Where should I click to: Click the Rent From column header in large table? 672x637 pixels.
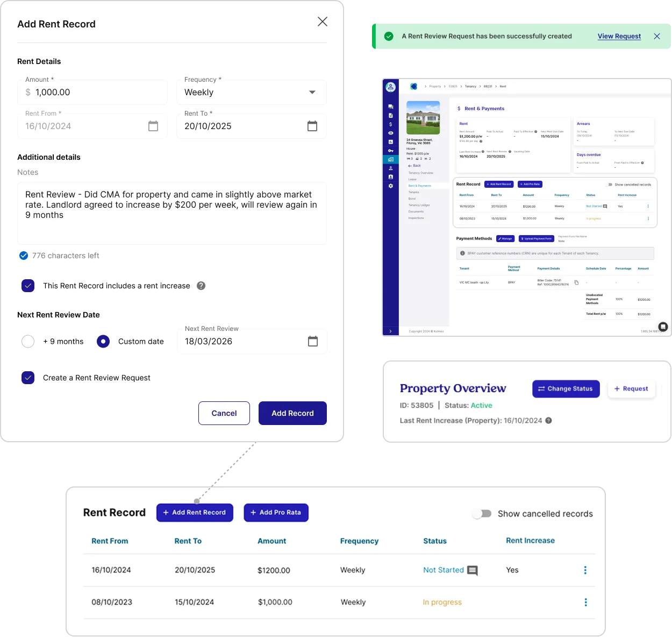110,541
